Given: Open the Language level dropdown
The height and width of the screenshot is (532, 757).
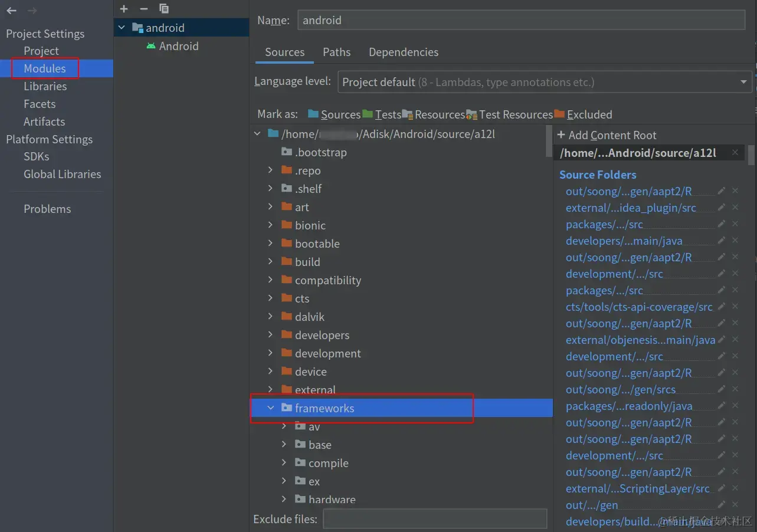Looking at the screenshot, I should click(x=545, y=82).
